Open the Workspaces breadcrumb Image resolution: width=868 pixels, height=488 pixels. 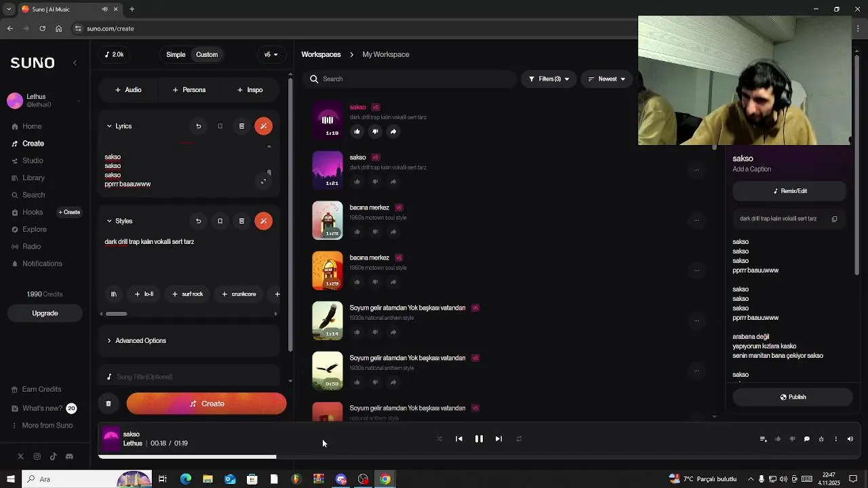click(321, 54)
